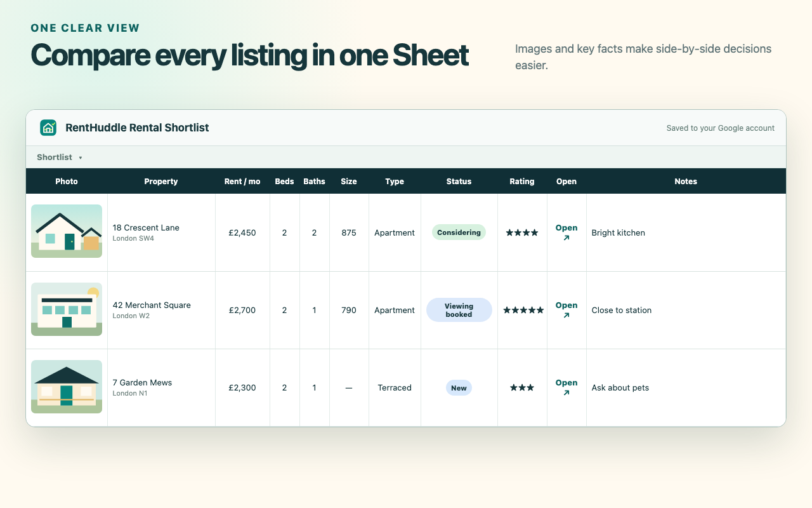The image size is (812, 508).
Task: Click the Ask about pets note
Action: point(620,388)
